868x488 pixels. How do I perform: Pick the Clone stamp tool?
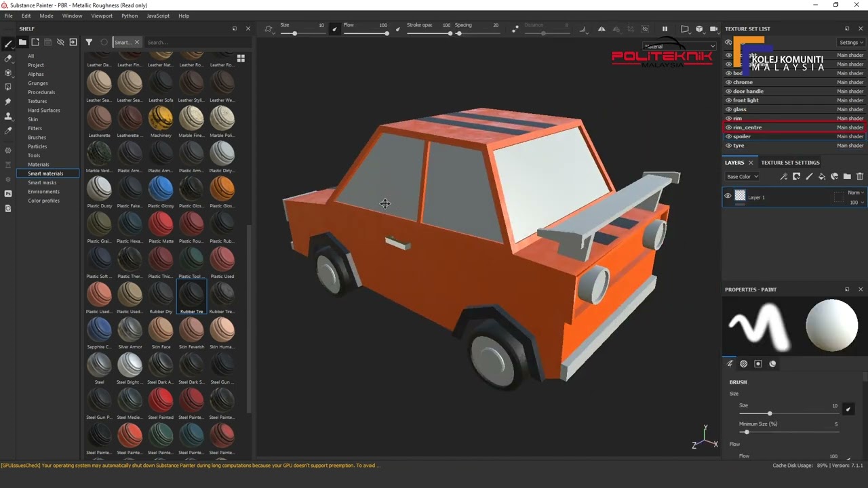(x=8, y=116)
